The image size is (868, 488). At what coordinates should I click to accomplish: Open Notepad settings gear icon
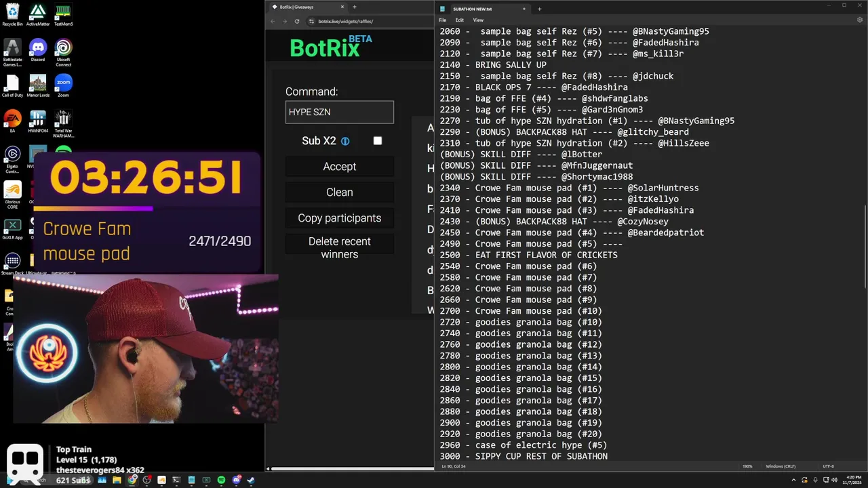point(860,20)
